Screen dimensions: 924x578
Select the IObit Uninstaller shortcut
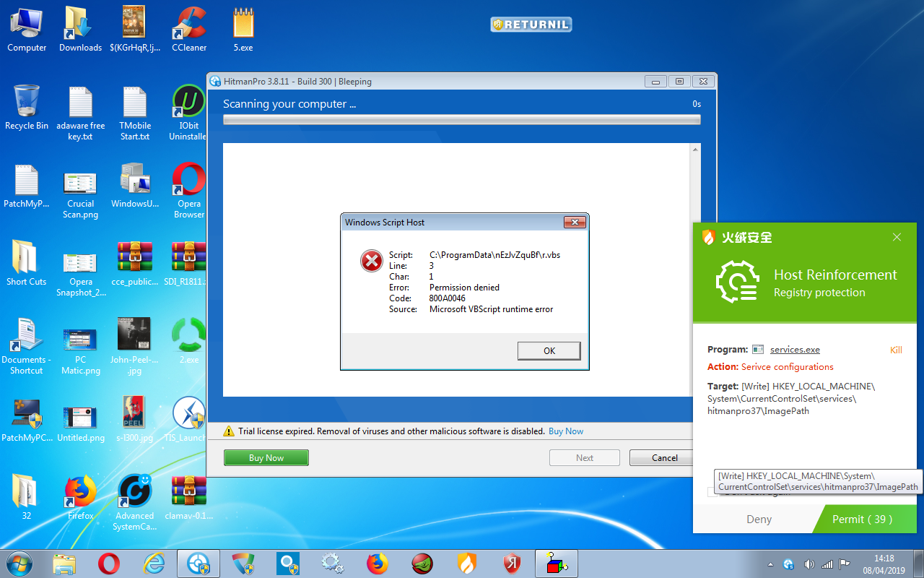[x=189, y=113]
